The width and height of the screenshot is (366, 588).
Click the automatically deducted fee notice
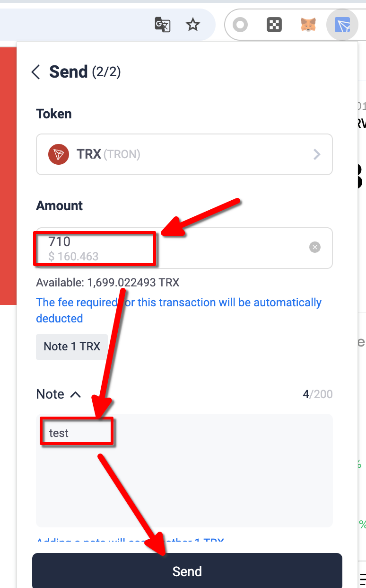(179, 310)
